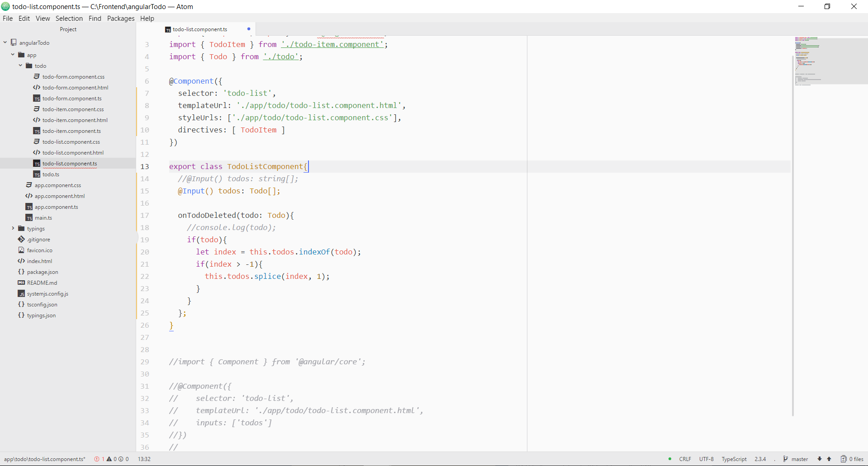
Task: Open the Find menu
Action: tap(95, 18)
